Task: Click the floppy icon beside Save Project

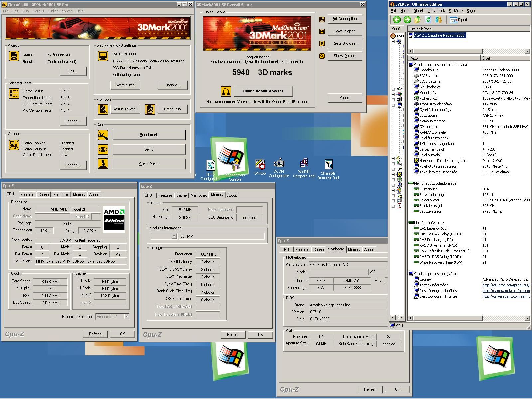Action: coord(322,31)
